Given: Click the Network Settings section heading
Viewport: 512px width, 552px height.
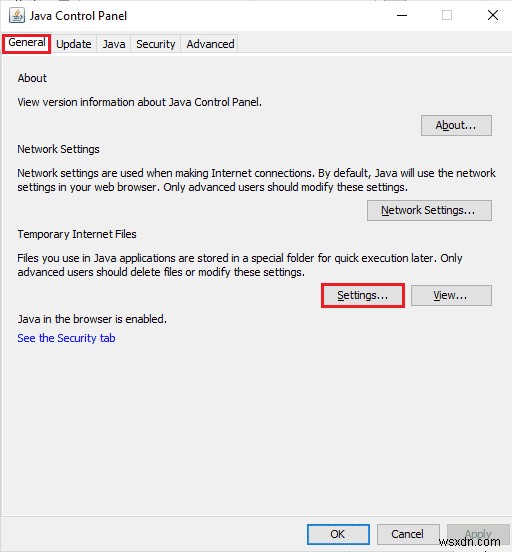Looking at the screenshot, I should coord(58,149).
